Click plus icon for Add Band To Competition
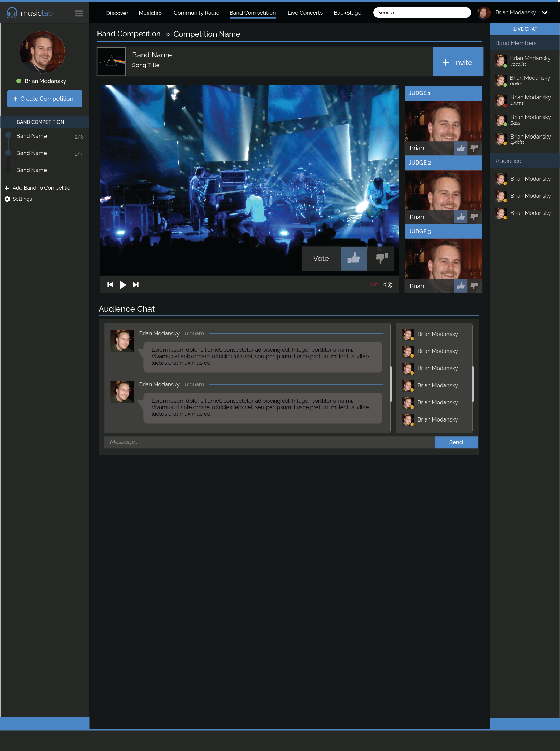560x751 pixels. coord(7,188)
